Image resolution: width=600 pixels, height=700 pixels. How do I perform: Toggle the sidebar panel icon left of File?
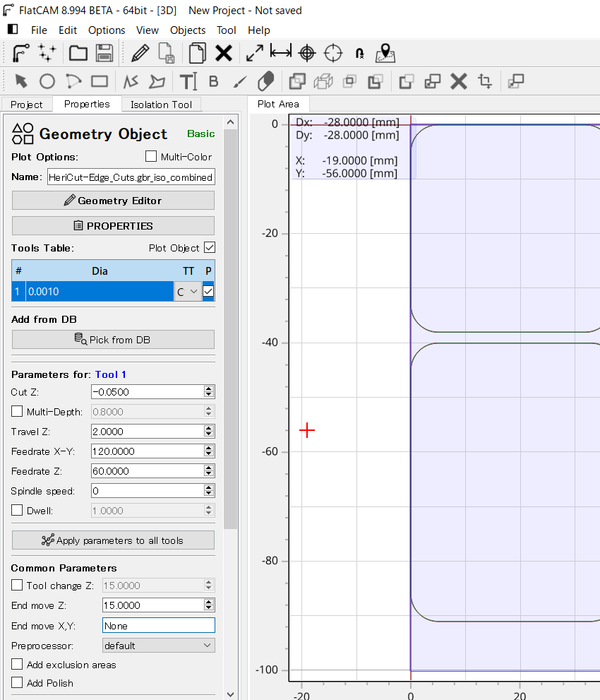pos(13,30)
